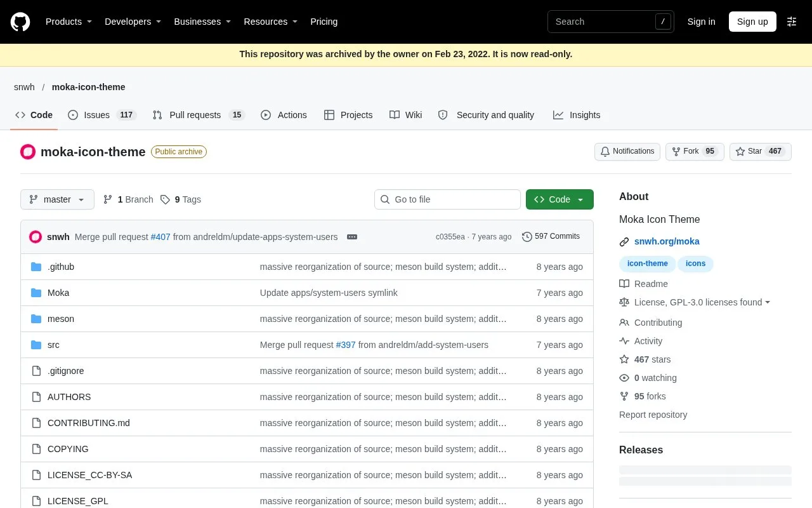Image resolution: width=812 pixels, height=508 pixels.
Task: Open pull request #397 link
Action: click(346, 345)
